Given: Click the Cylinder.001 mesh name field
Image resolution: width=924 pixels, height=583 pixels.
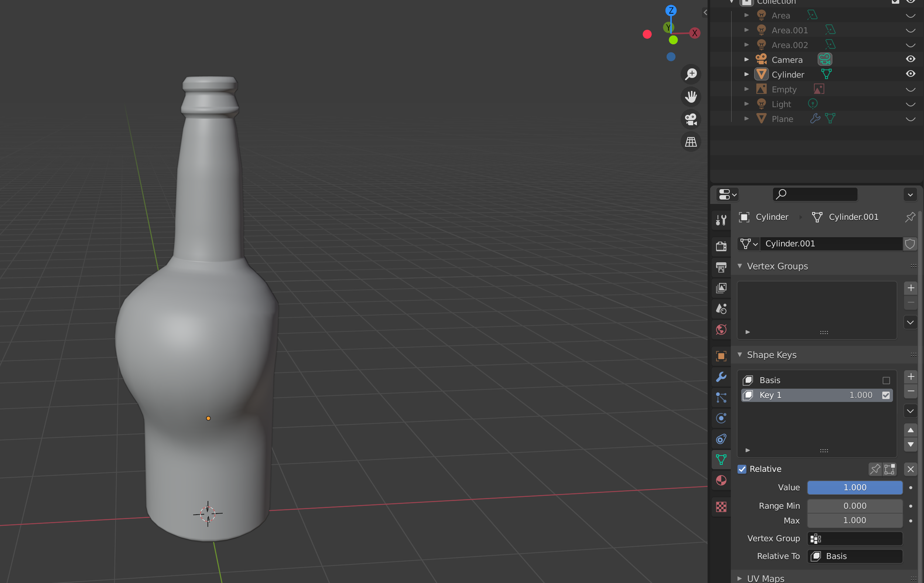Looking at the screenshot, I should click(x=831, y=244).
